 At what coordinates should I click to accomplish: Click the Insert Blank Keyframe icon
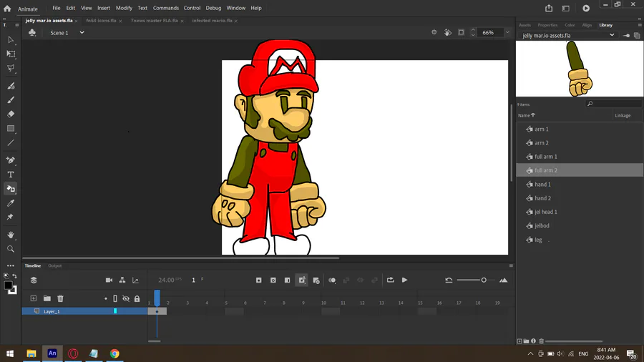click(x=273, y=280)
